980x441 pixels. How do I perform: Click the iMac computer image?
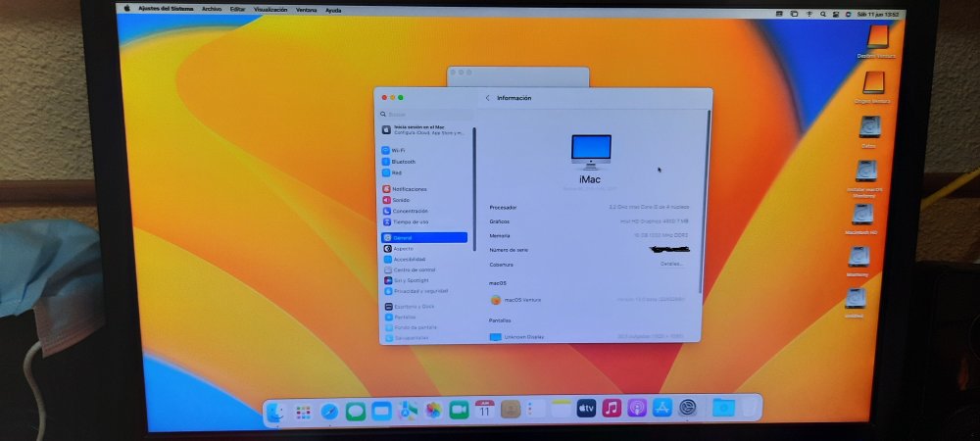point(591,152)
